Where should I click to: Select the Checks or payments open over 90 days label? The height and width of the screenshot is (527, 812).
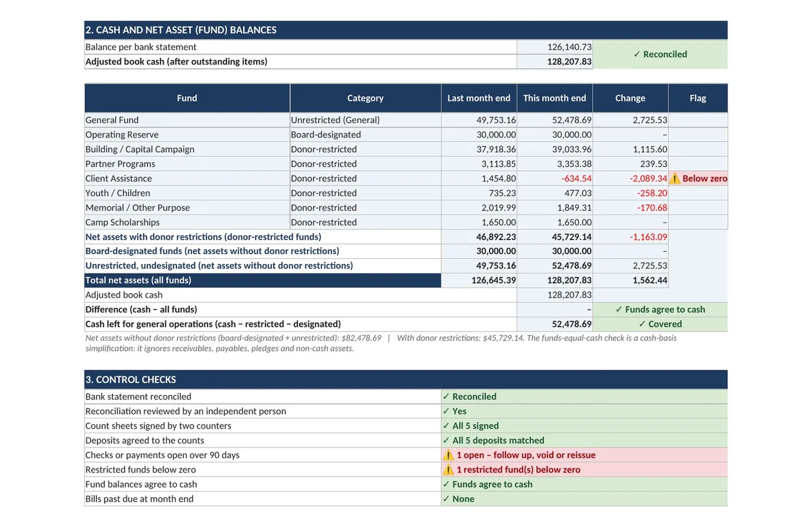pyautogui.click(x=162, y=455)
